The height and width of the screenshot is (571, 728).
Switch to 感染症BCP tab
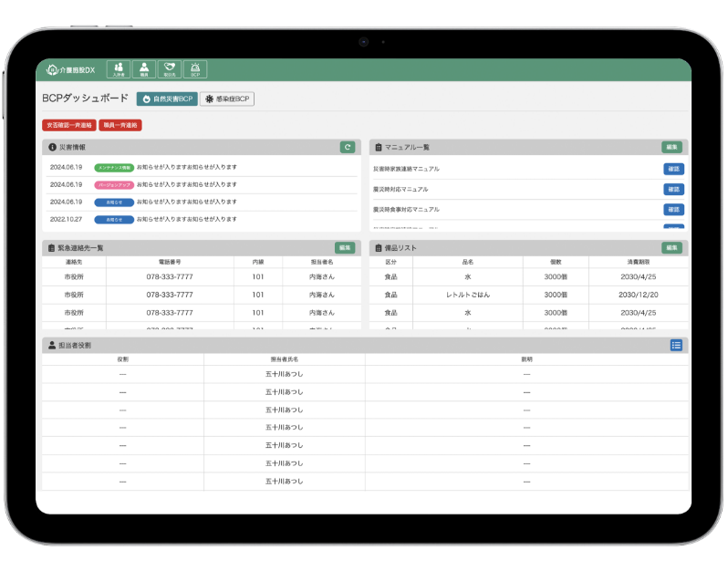[227, 99]
